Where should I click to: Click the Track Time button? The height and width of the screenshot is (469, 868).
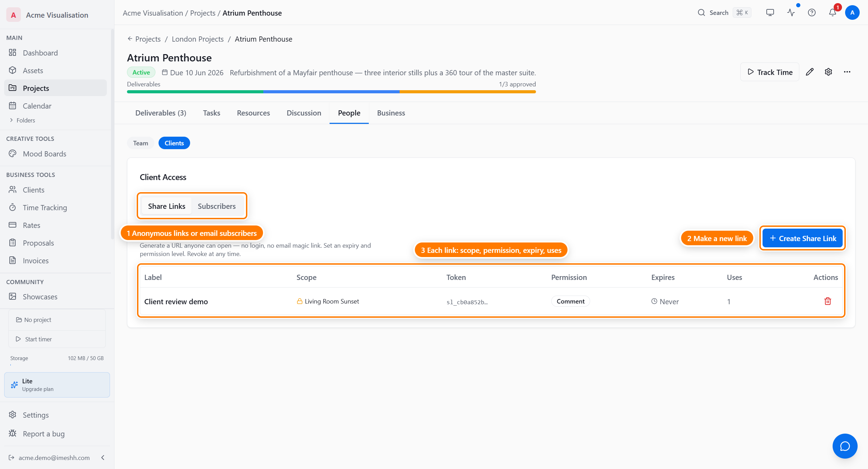(x=770, y=72)
